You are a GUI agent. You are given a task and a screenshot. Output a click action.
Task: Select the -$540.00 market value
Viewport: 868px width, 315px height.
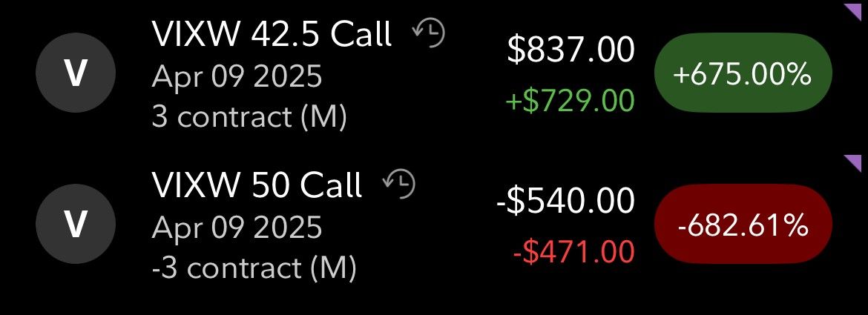565,200
